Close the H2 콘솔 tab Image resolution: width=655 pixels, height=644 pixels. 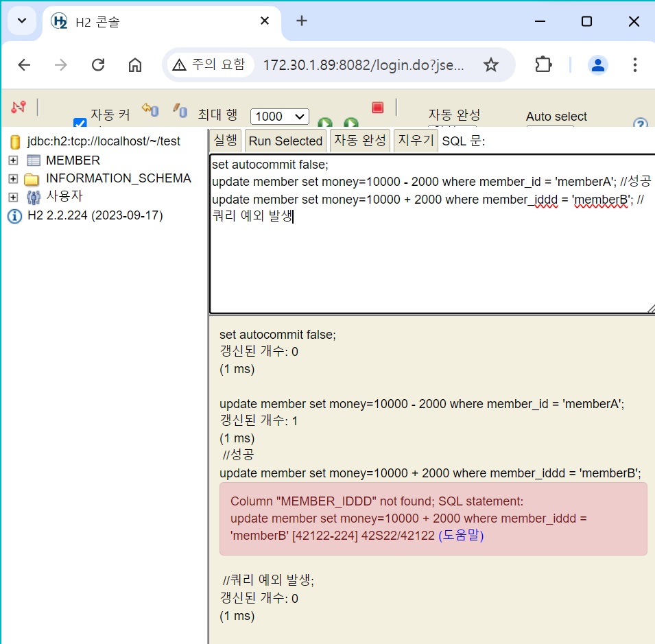pyautogui.click(x=265, y=21)
